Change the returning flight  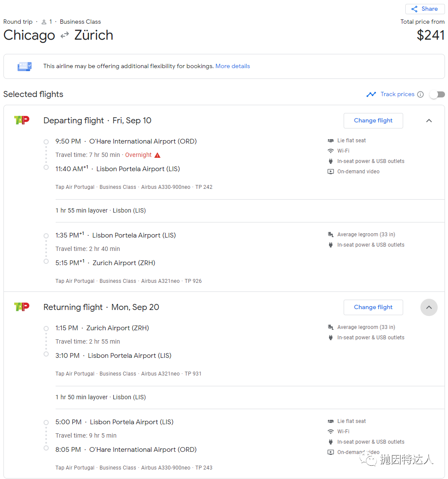pos(373,307)
